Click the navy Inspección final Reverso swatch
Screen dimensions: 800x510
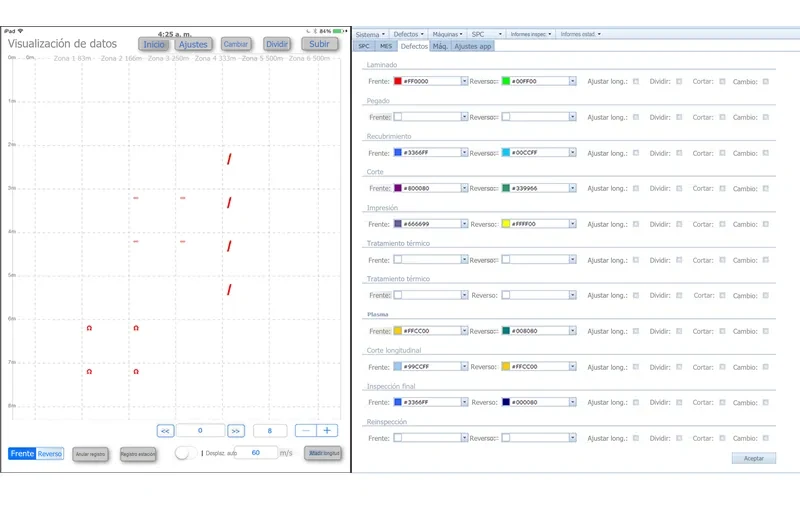(x=506, y=402)
